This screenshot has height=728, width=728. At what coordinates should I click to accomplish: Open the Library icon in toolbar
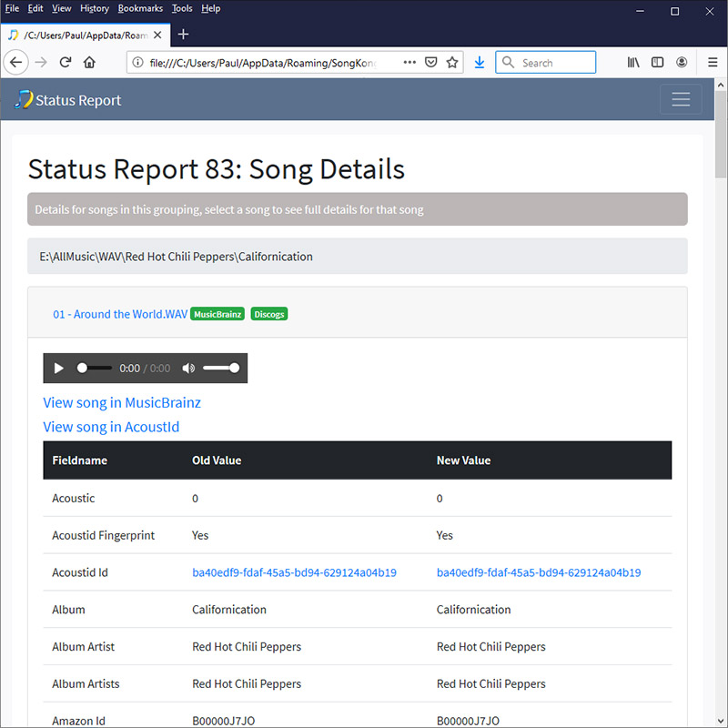point(633,62)
